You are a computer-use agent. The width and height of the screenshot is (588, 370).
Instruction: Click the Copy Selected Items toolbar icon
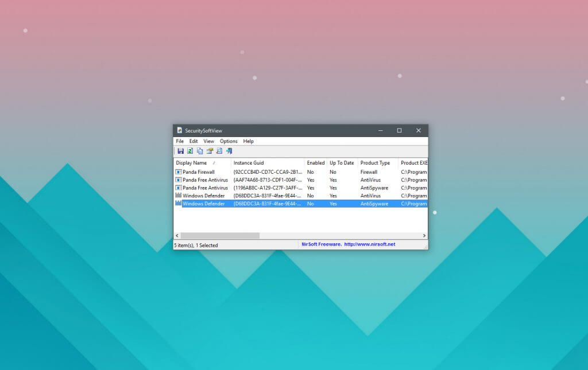[x=200, y=151]
